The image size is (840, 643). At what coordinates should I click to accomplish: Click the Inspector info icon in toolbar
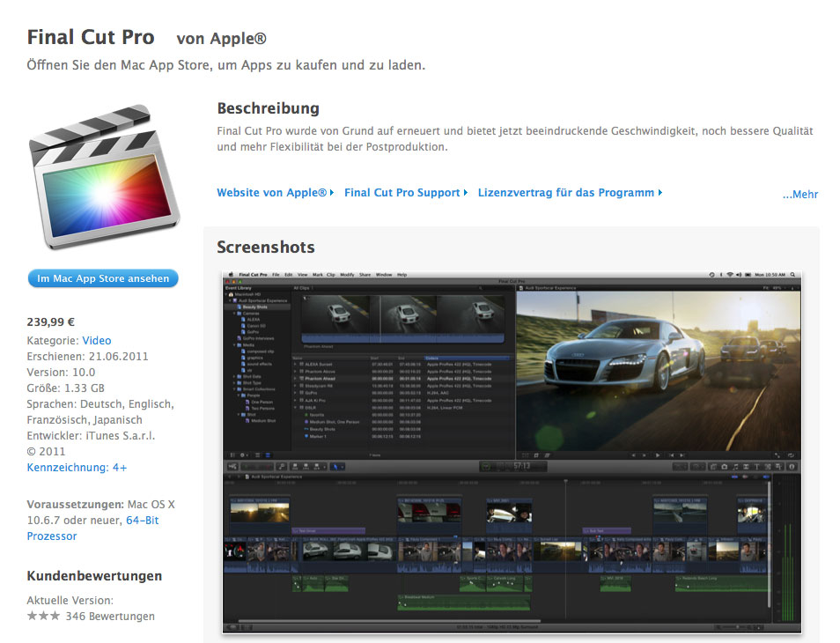click(792, 466)
